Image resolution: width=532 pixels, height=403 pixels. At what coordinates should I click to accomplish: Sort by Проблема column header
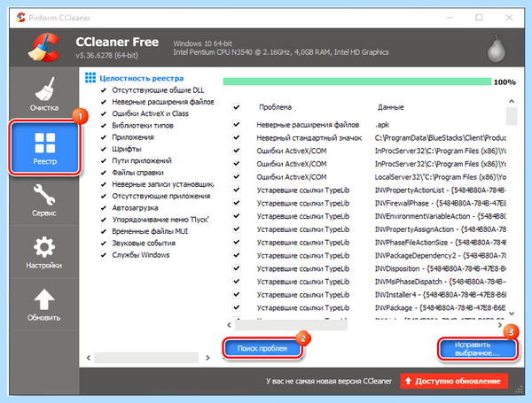coord(275,107)
